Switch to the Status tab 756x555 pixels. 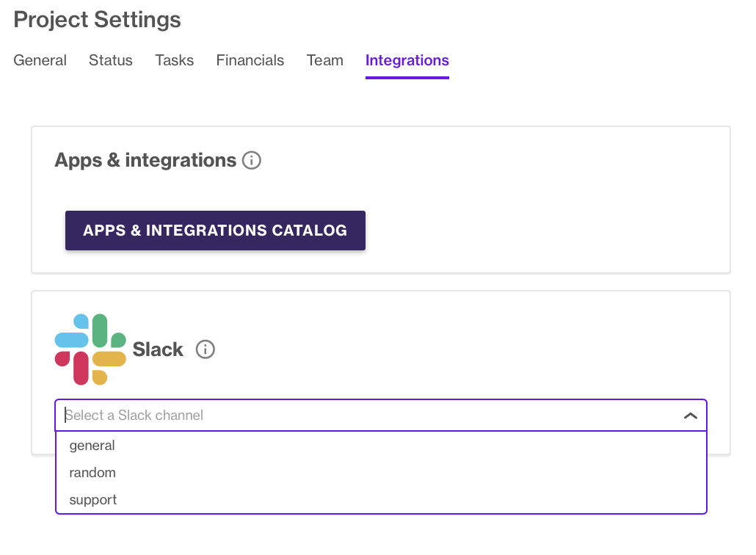tap(110, 60)
